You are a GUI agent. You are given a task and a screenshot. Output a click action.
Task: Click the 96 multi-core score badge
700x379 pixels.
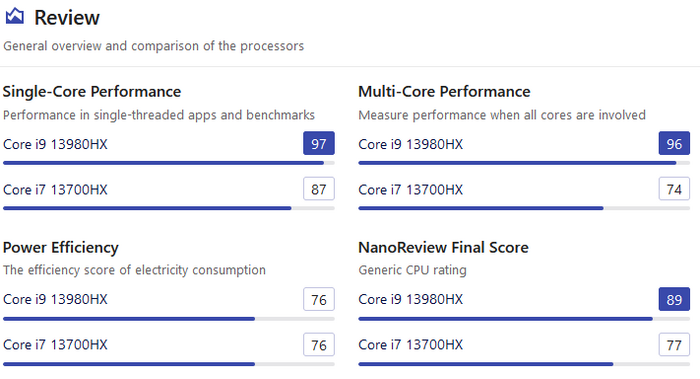point(674,143)
